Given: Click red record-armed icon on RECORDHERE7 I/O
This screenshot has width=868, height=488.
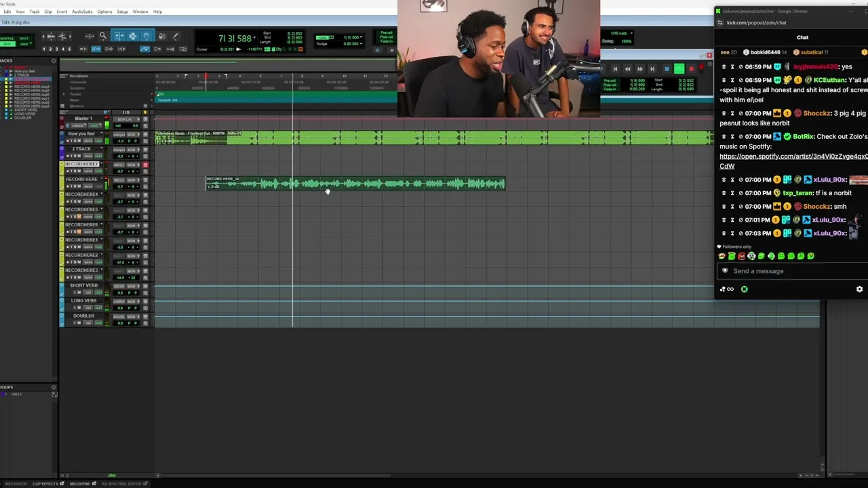Looking at the screenshot, I should 145,165.
